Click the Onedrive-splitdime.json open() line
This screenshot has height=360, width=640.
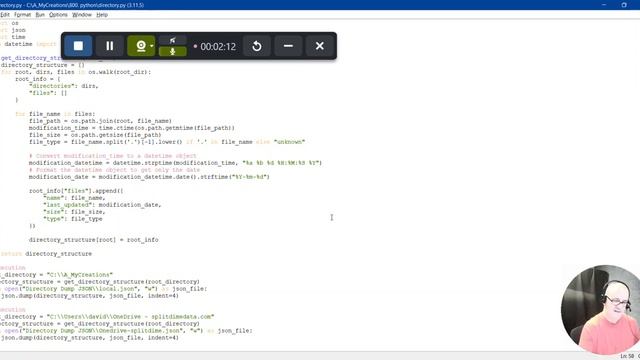[127, 331]
